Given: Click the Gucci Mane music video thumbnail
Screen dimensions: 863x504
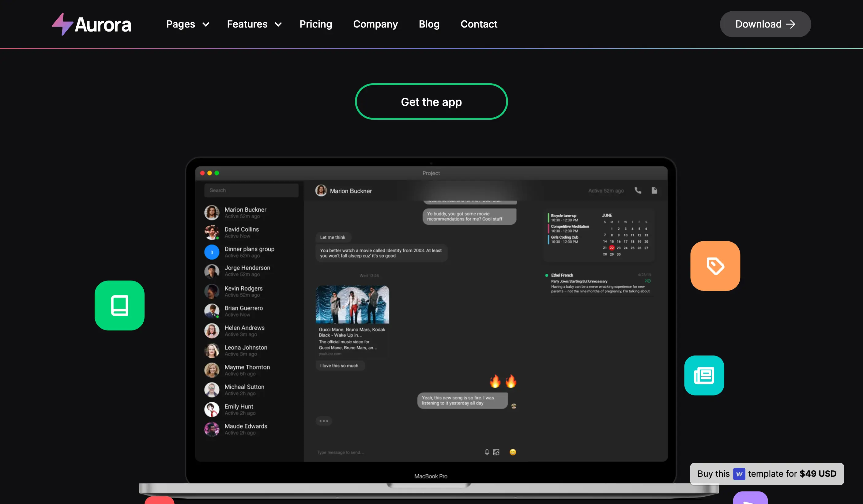Looking at the screenshot, I should click(352, 304).
